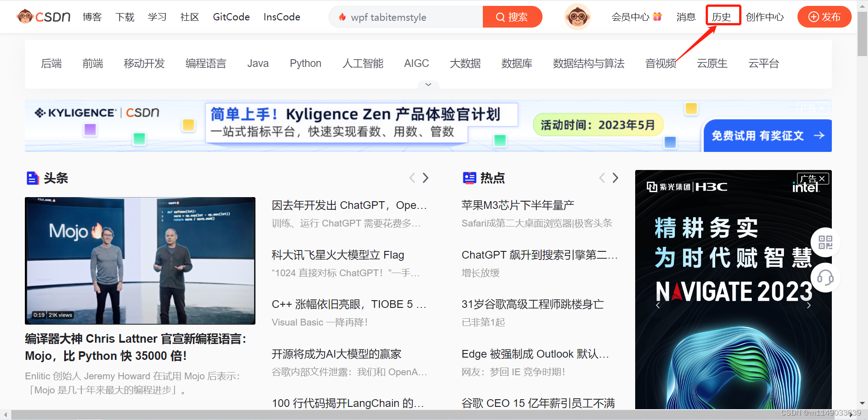This screenshot has height=420, width=868.
Task: Open the customer service headset button
Action: (x=825, y=278)
